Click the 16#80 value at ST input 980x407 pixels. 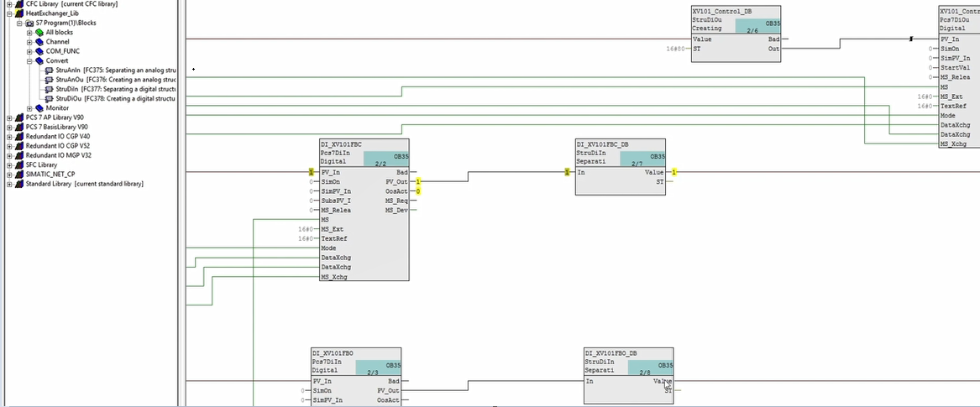coord(676,49)
